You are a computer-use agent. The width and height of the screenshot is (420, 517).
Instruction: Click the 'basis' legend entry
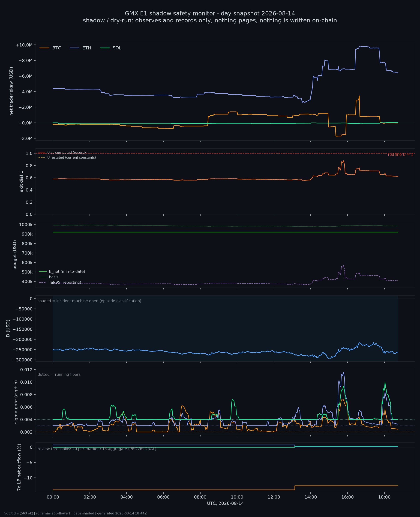pyautogui.click(x=49, y=277)
